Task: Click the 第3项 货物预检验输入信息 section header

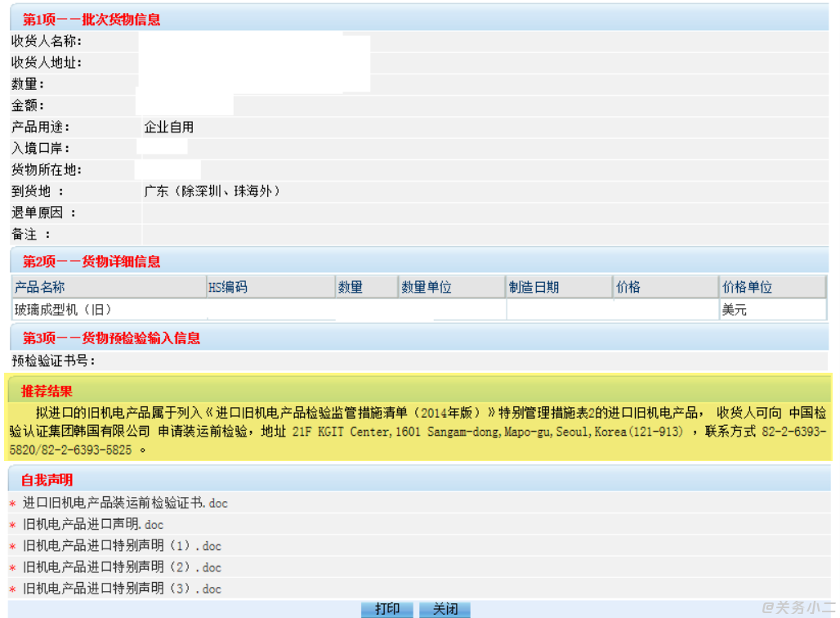Action: [x=111, y=338]
